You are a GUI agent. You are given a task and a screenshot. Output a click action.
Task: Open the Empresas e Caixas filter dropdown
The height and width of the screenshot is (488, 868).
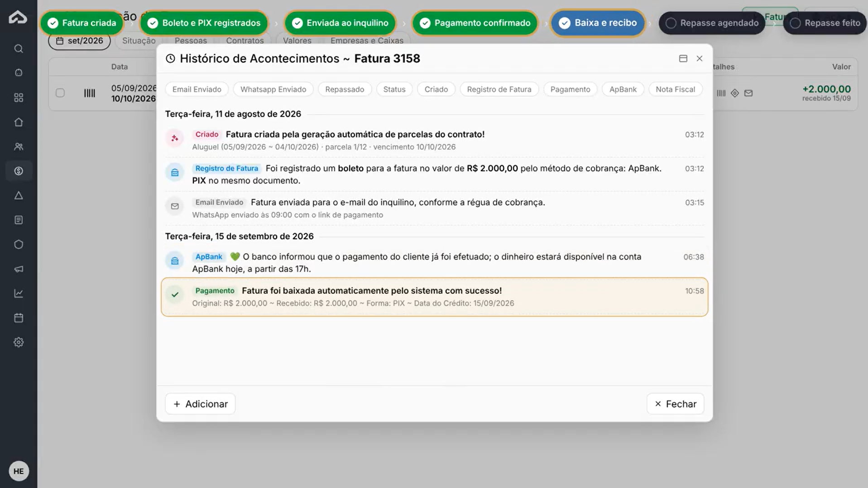(367, 41)
